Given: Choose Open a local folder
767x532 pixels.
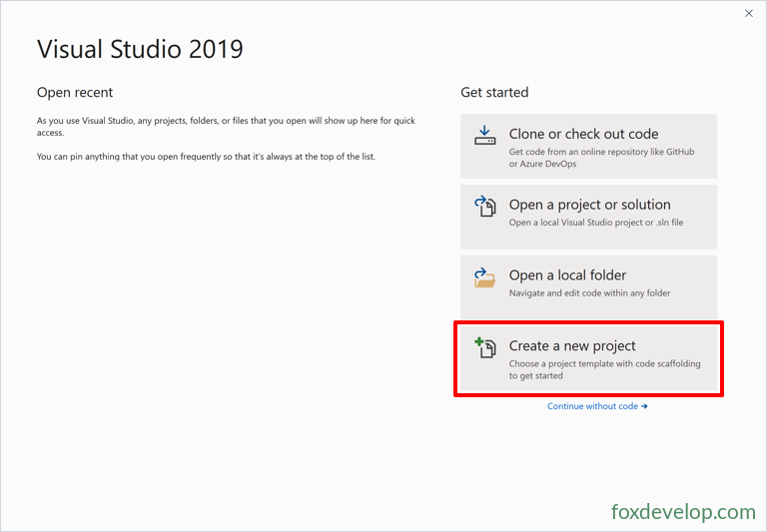Looking at the screenshot, I should (x=588, y=287).
